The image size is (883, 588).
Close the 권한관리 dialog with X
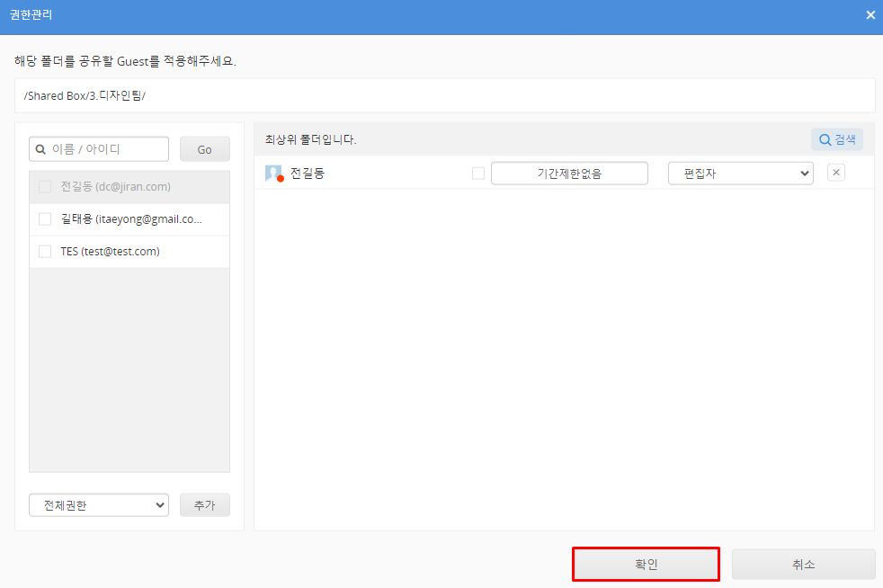870,15
